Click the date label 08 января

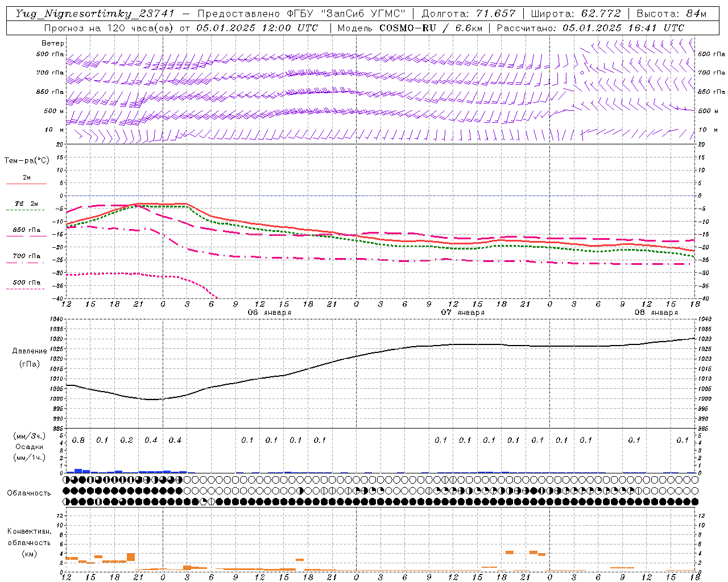coord(656,313)
